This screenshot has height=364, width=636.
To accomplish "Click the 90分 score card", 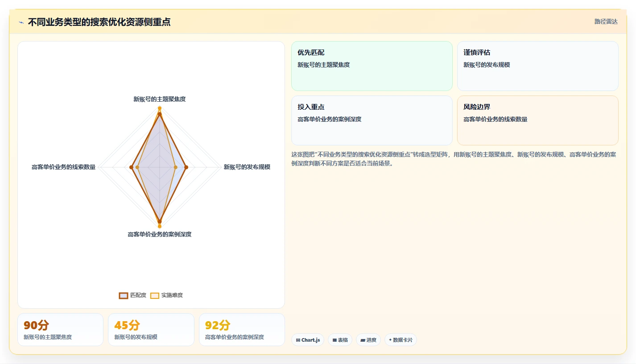I will (60, 330).
